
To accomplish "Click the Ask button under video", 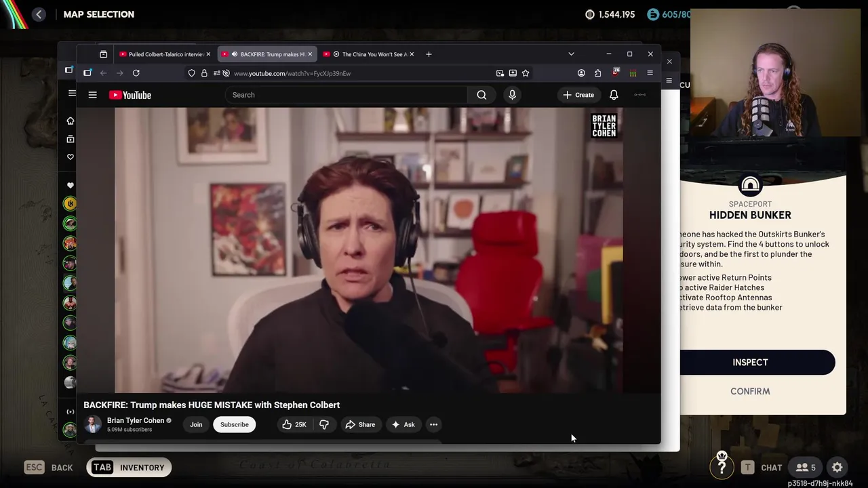I will (403, 424).
